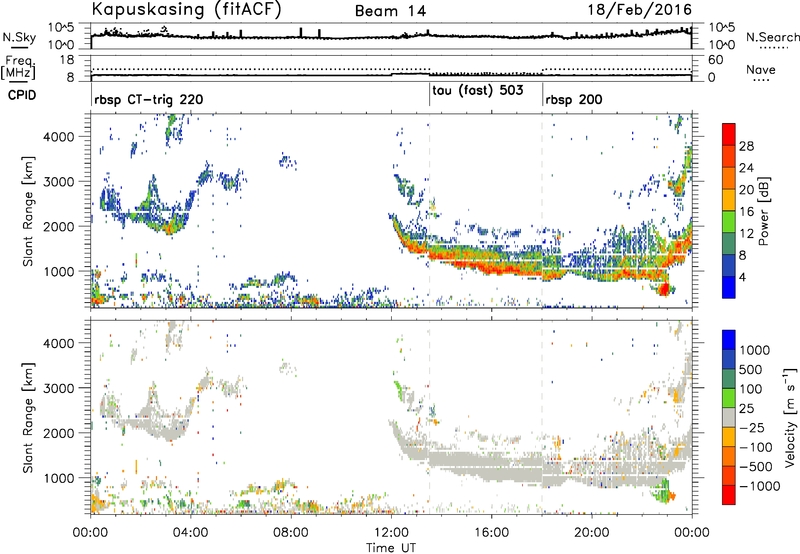Click the Slant Range label of power panel
This screenshot has height=554, width=800.
[x=28, y=211]
